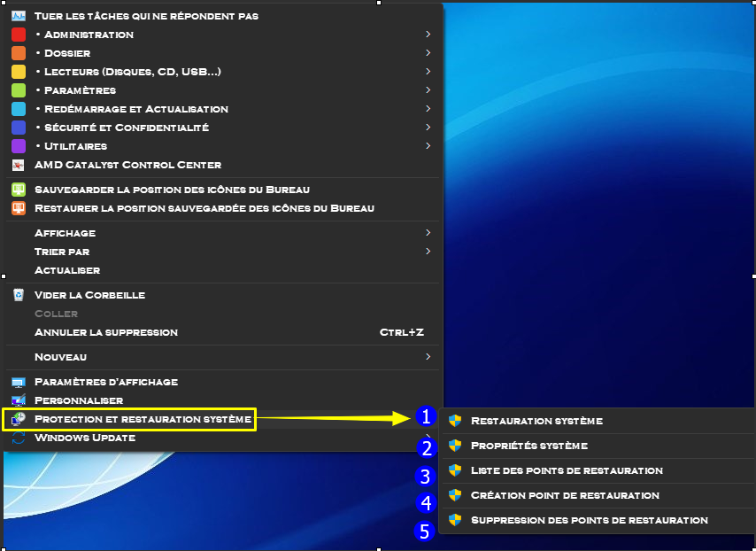This screenshot has width=756, height=551.
Task: Click the Lecteurs (Disques, CD, USB...) label
Action: tap(133, 72)
